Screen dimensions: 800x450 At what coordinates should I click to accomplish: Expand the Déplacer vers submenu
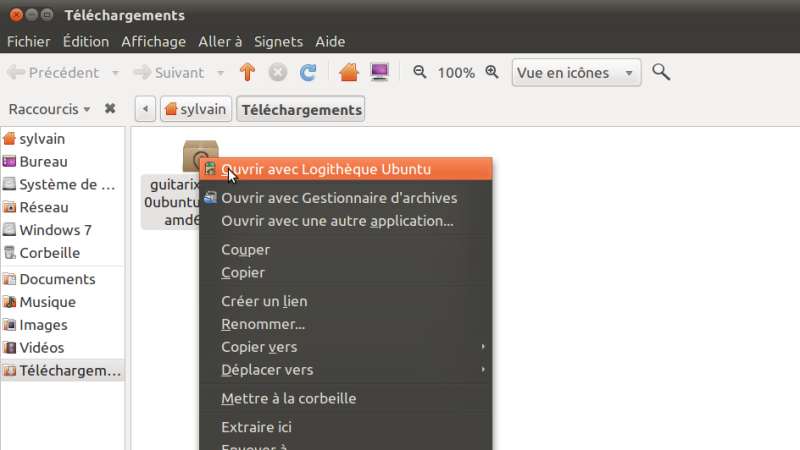(346, 370)
